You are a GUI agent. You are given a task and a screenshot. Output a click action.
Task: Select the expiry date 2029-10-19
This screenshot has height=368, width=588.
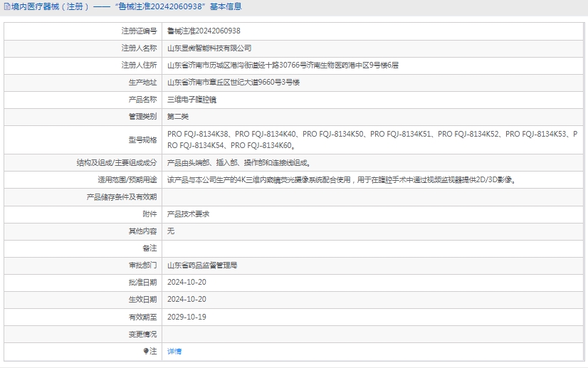(187, 317)
